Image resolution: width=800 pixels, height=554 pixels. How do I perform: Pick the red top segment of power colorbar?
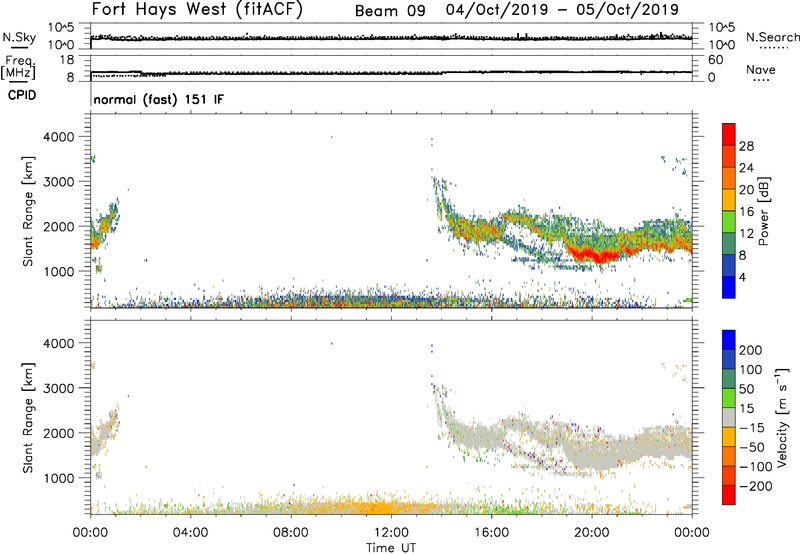point(729,134)
